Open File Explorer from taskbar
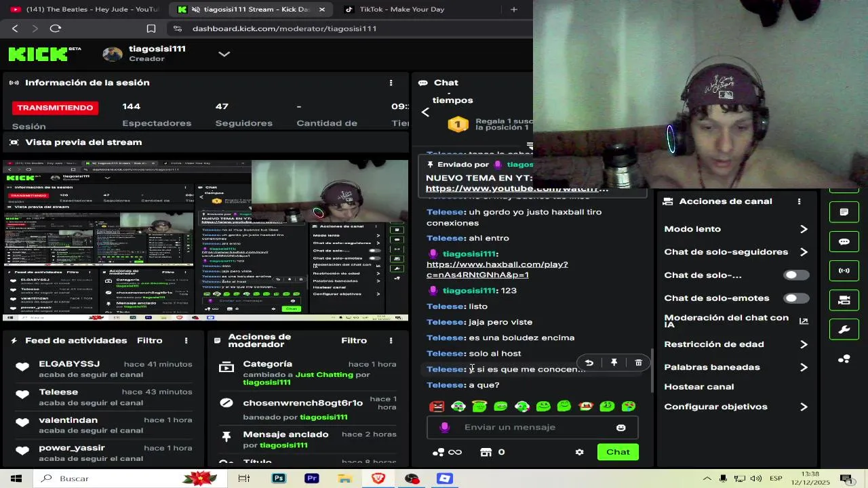Screen dimensions: 868x488 tap(345, 479)
